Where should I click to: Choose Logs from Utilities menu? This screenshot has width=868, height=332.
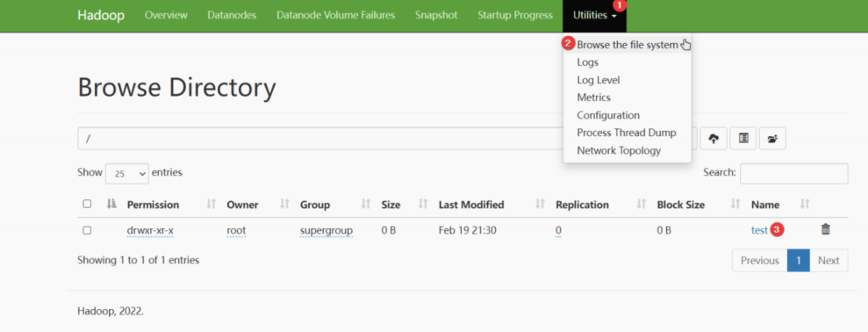pos(587,62)
